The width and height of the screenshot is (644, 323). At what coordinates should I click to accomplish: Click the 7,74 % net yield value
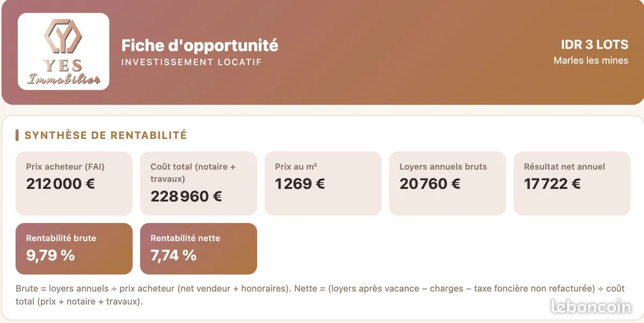tap(174, 255)
